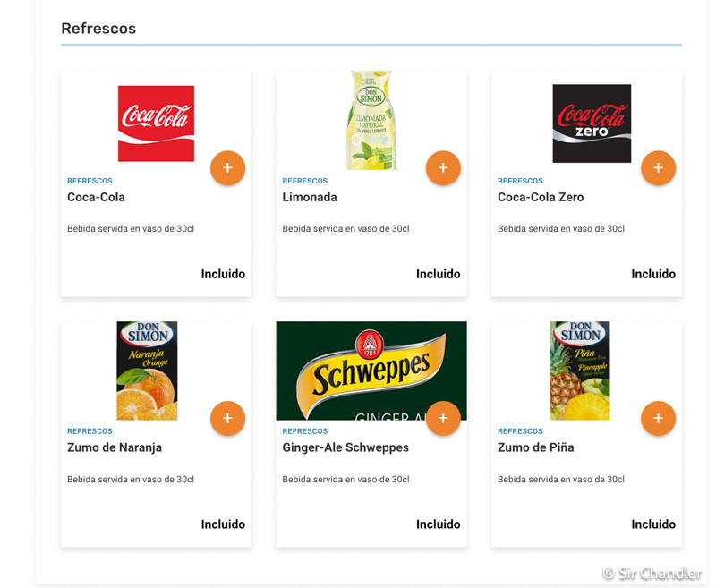
Task: Select the Coca-Cola product title
Action: click(96, 197)
